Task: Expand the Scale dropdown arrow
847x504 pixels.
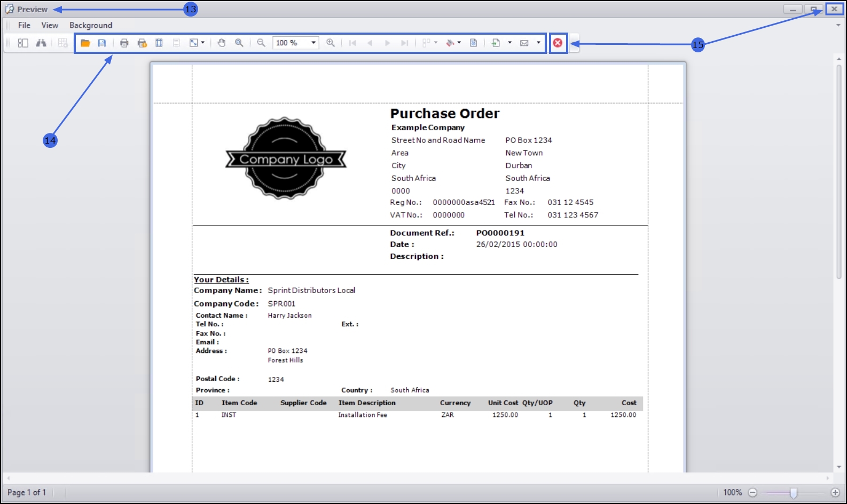Action: pyautogui.click(x=203, y=43)
